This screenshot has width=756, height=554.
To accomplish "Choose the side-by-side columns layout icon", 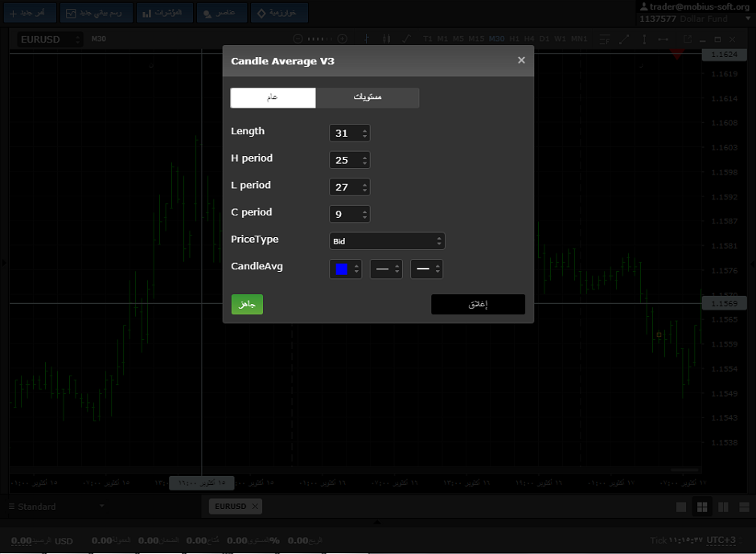I will click(x=723, y=507).
